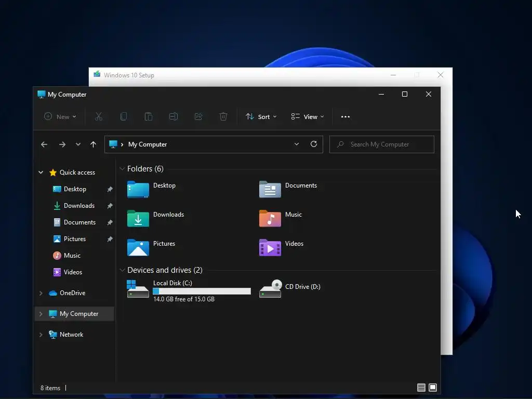Click the Cut scissors icon in toolbar
532x399 pixels.
pyautogui.click(x=98, y=117)
